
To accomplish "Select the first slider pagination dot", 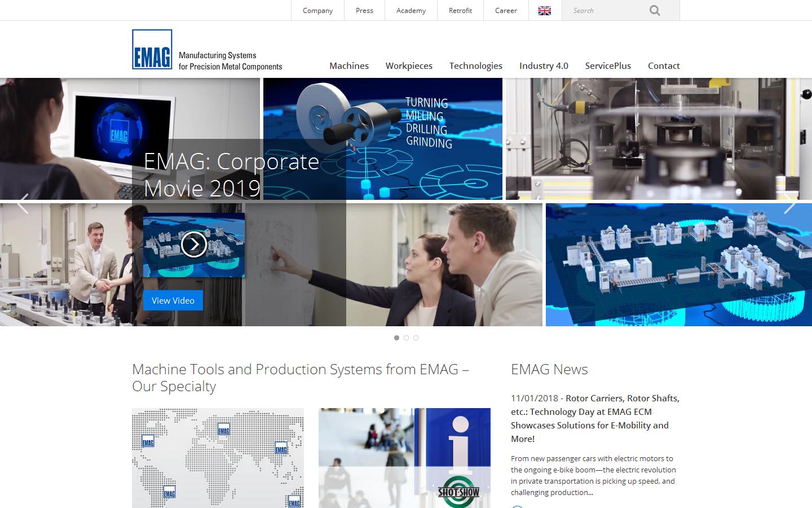I will (396, 338).
